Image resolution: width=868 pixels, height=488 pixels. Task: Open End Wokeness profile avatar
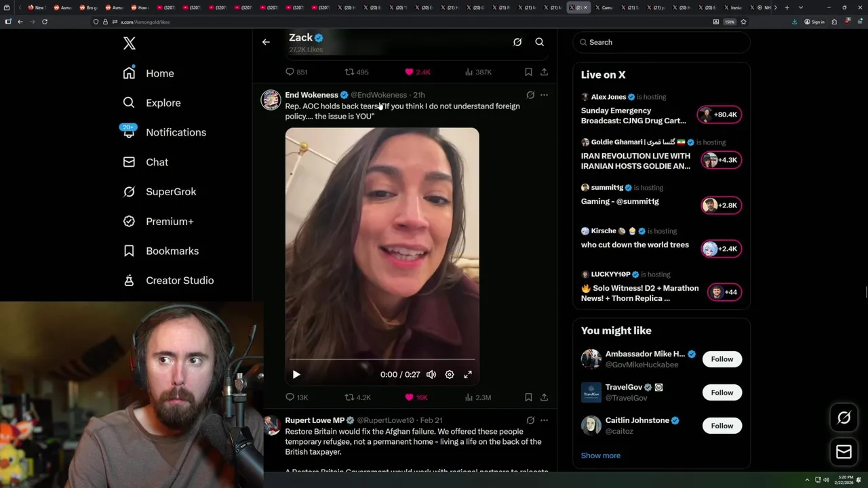[x=271, y=100]
